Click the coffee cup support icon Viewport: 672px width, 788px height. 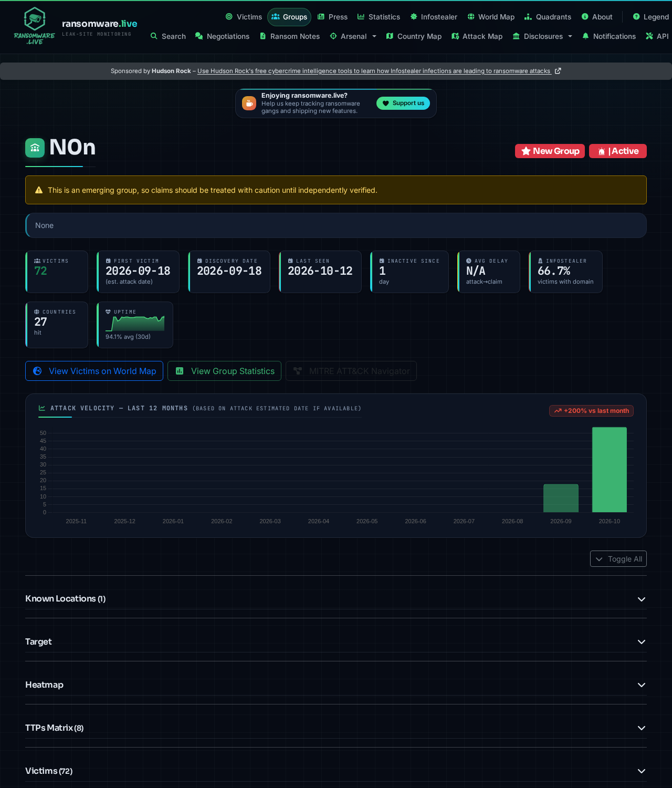click(x=249, y=103)
